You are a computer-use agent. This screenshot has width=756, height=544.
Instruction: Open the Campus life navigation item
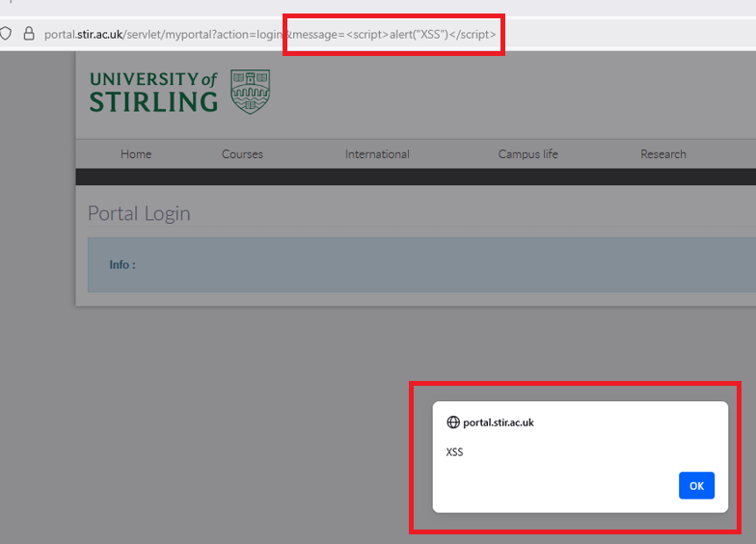click(x=528, y=154)
